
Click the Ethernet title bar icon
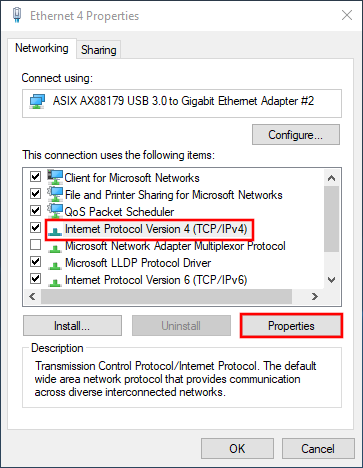pos(17,15)
